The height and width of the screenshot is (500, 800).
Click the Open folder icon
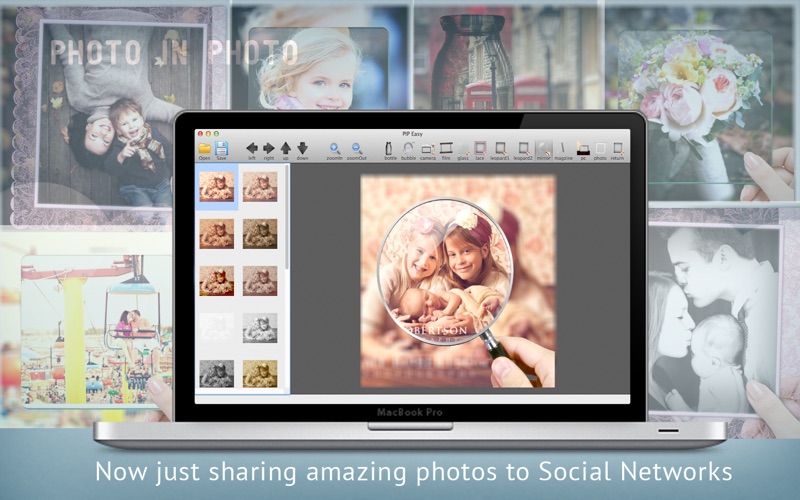click(205, 148)
